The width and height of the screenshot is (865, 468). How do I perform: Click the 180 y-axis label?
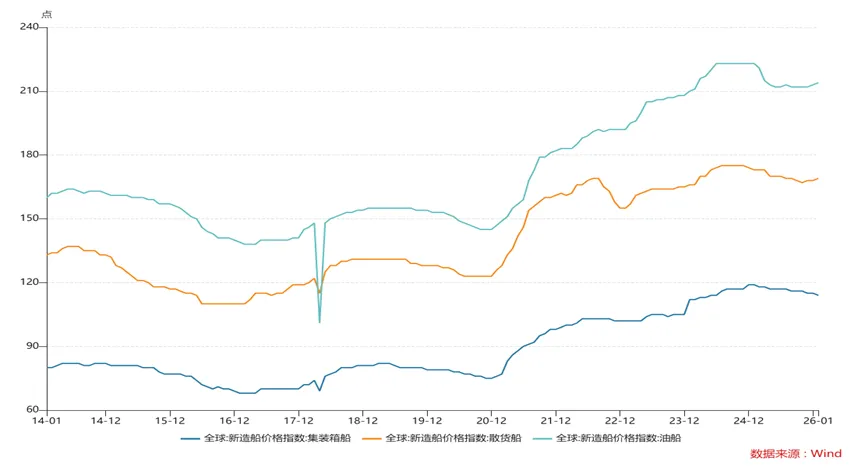29,155
